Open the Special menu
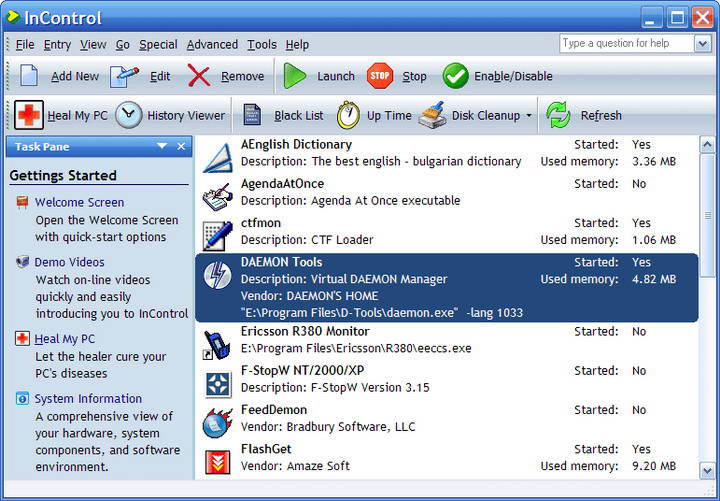The width and height of the screenshot is (720, 501). click(158, 45)
